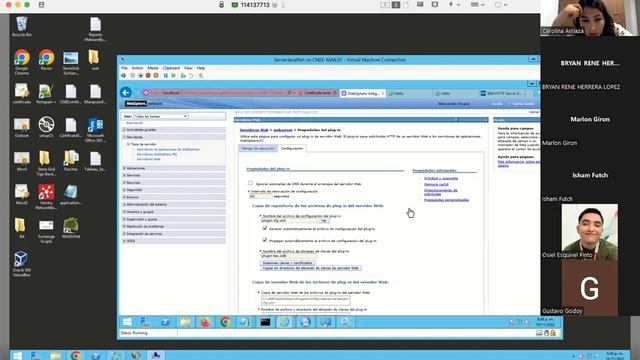Expand the Usuarios y grupos section
640x360 pixels.
click(174, 212)
